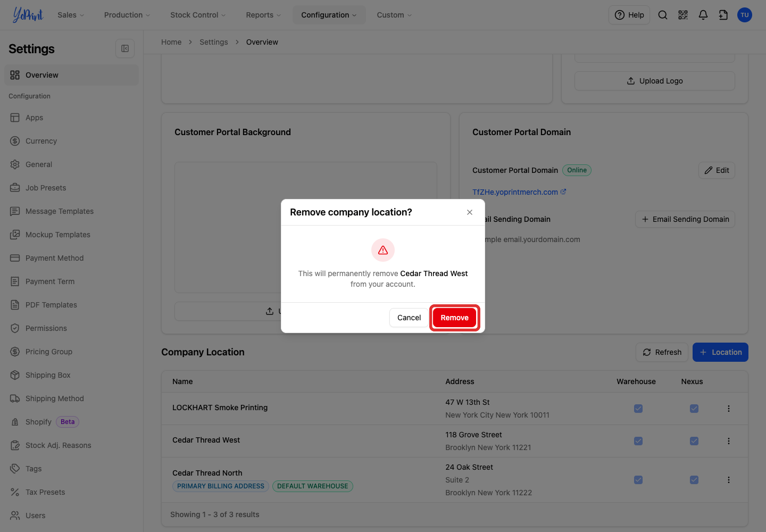Open the notifications bell
The height and width of the screenshot is (532, 766).
pyautogui.click(x=703, y=15)
